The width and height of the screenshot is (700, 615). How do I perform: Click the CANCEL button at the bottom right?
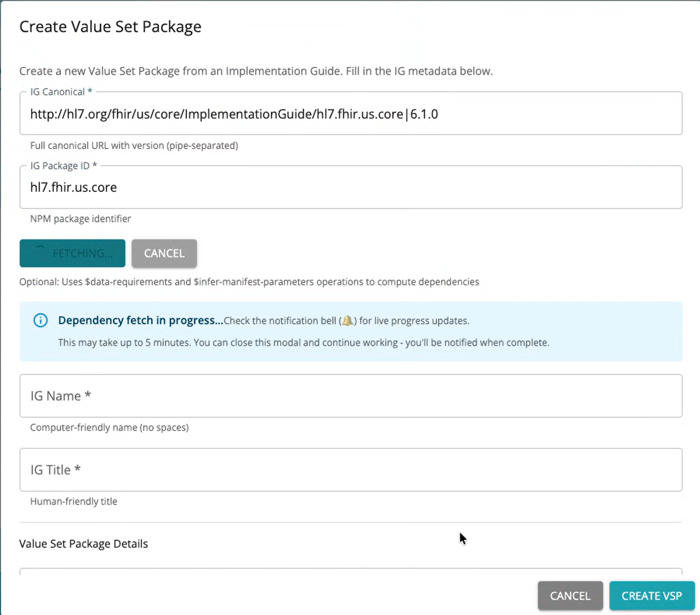coord(570,595)
